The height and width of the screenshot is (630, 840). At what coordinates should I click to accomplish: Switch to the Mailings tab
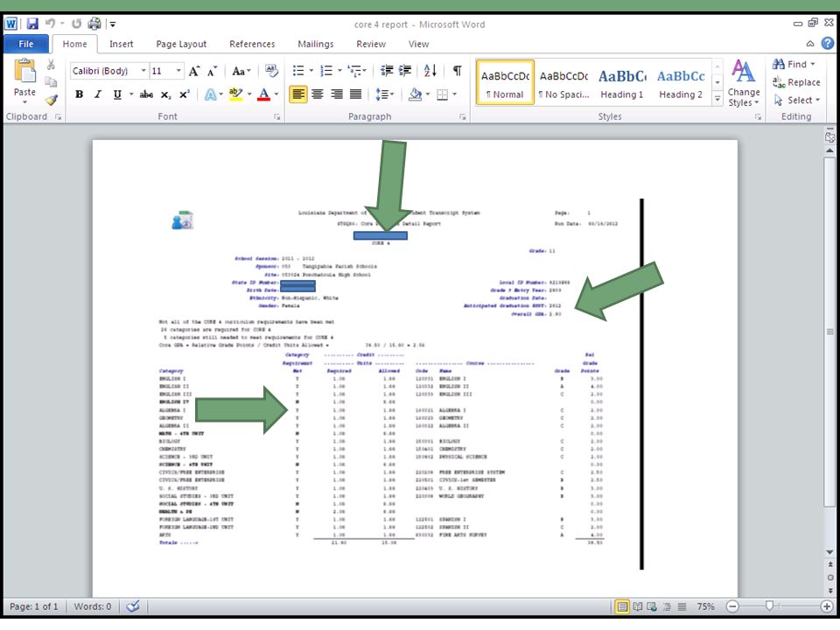[x=316, y=44]
